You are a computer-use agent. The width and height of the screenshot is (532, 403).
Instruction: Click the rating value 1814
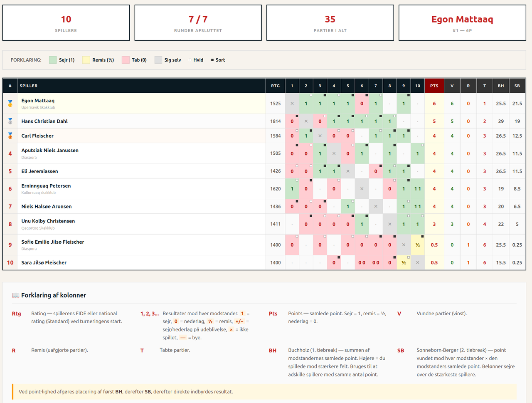[276, 121]
